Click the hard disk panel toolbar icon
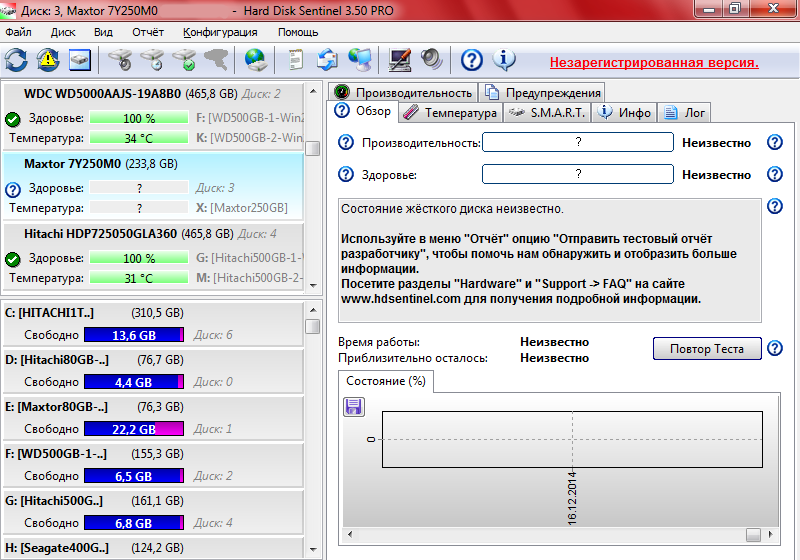Screen dimensions: 800x560 (x=80, y=61)
